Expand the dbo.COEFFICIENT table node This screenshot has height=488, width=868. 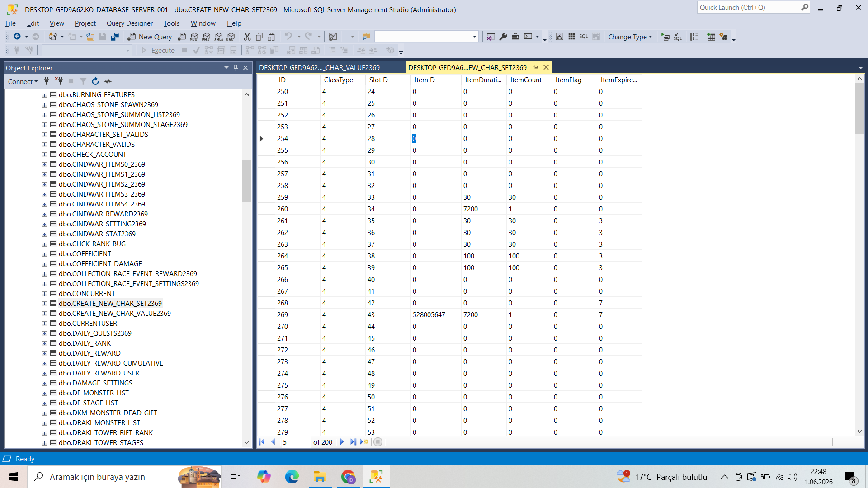44,254
